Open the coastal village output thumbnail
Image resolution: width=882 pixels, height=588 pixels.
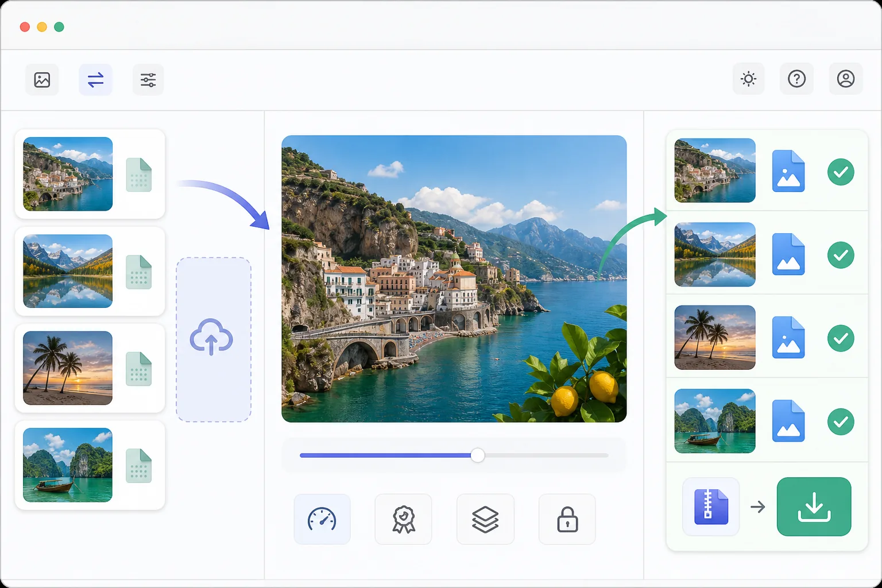pos(715,171)
